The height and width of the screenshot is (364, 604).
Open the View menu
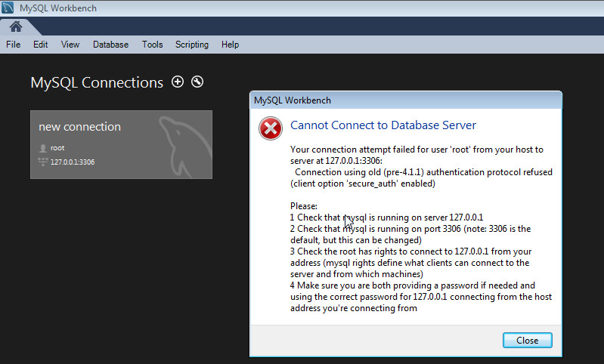[x=70, y=45]
